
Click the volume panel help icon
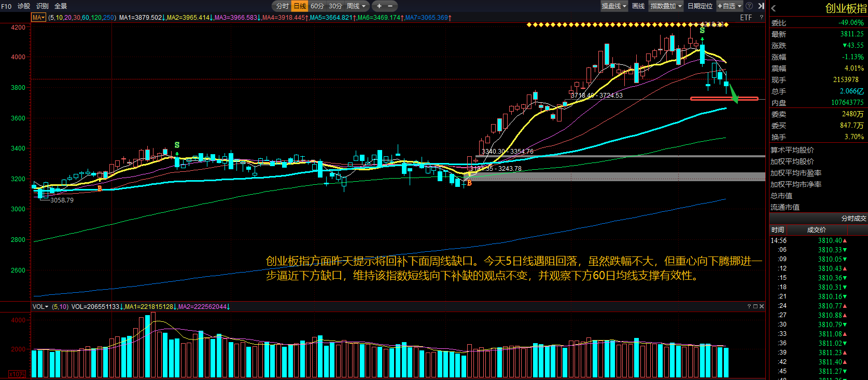[x=749, y=307]
